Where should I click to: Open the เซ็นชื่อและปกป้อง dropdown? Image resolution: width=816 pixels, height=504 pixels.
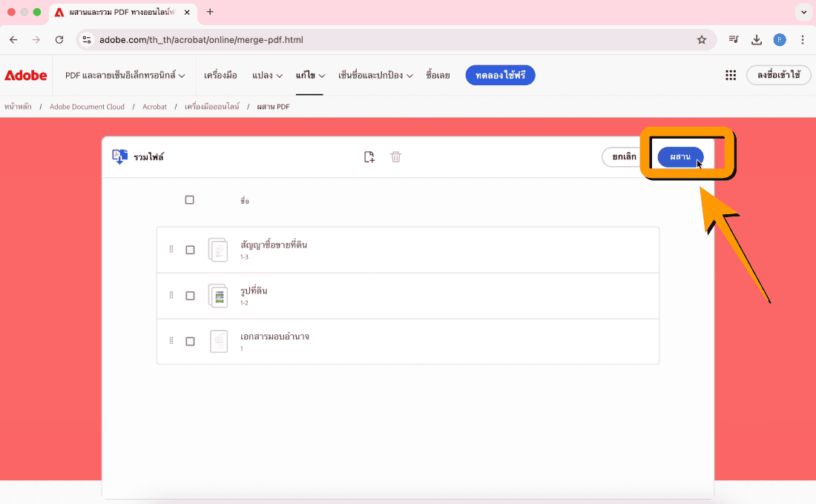pos(375,76)
